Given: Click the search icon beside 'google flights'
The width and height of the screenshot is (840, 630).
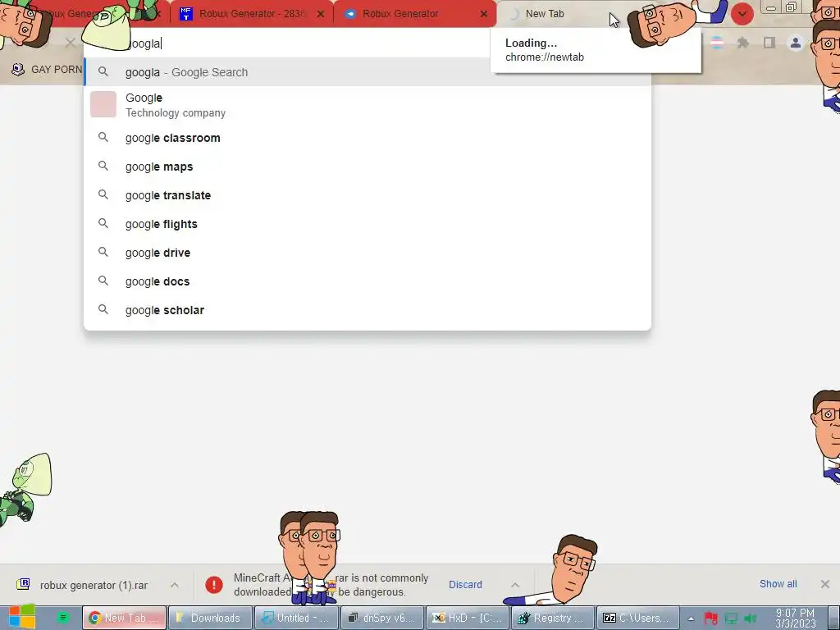Looking at the screenshot, I should click(x=103, y=223).
